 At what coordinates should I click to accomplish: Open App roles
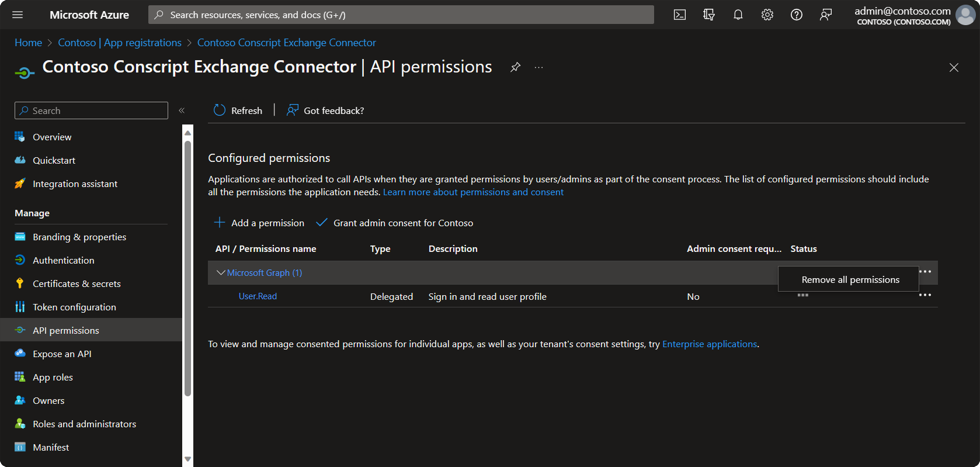[53, 377]
